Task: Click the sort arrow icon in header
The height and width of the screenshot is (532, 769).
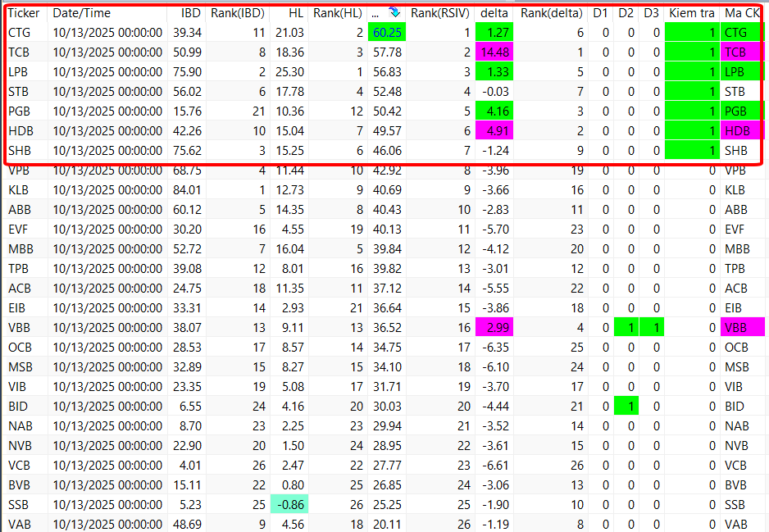Action: tap(394, 13)
